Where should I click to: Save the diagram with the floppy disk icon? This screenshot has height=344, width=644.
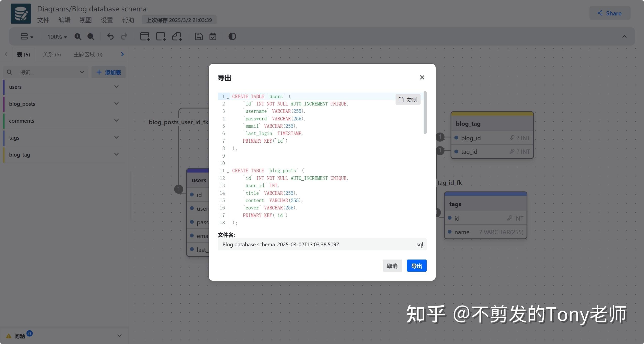point(199,36)
